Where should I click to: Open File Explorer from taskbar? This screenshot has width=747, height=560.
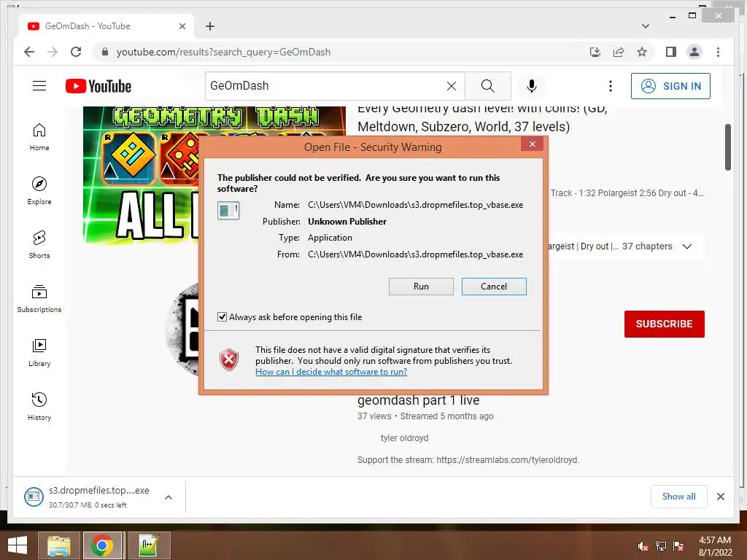(58, 545)
